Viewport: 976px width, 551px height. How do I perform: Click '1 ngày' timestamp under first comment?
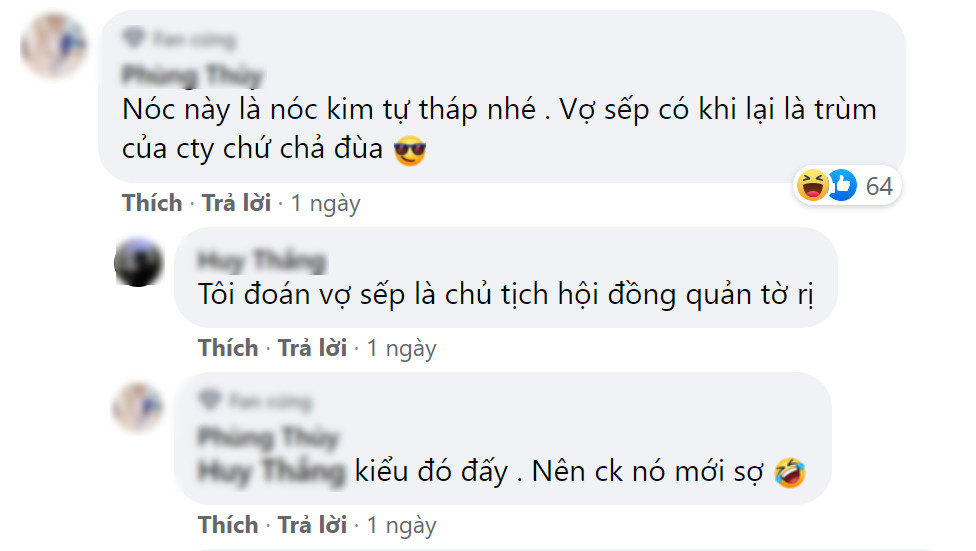click(326, 204)
